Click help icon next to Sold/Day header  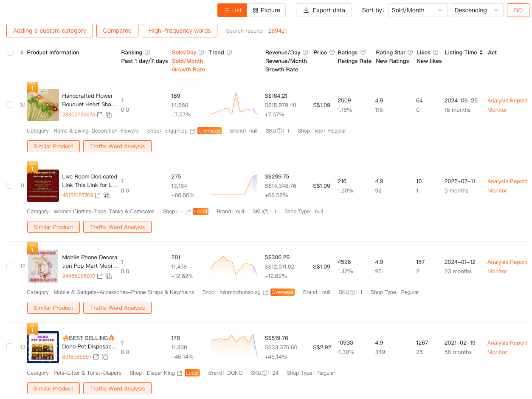point(201,53)
